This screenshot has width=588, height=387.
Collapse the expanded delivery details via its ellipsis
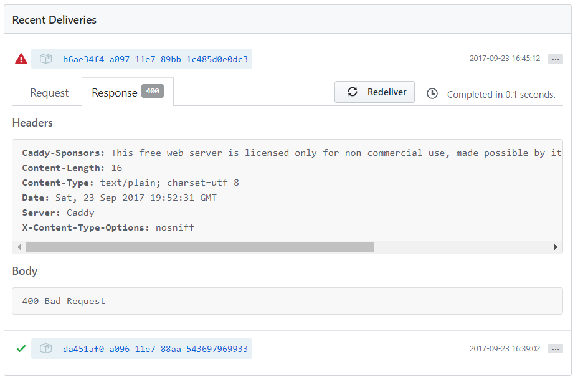[x=555, y=59]
